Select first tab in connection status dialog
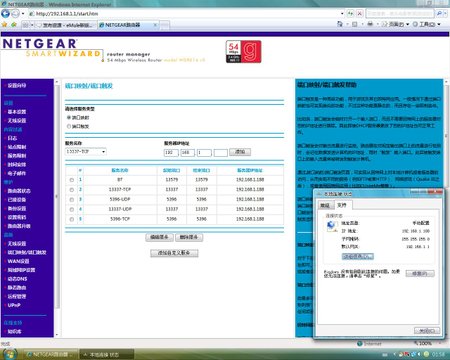 pos(325,205)
